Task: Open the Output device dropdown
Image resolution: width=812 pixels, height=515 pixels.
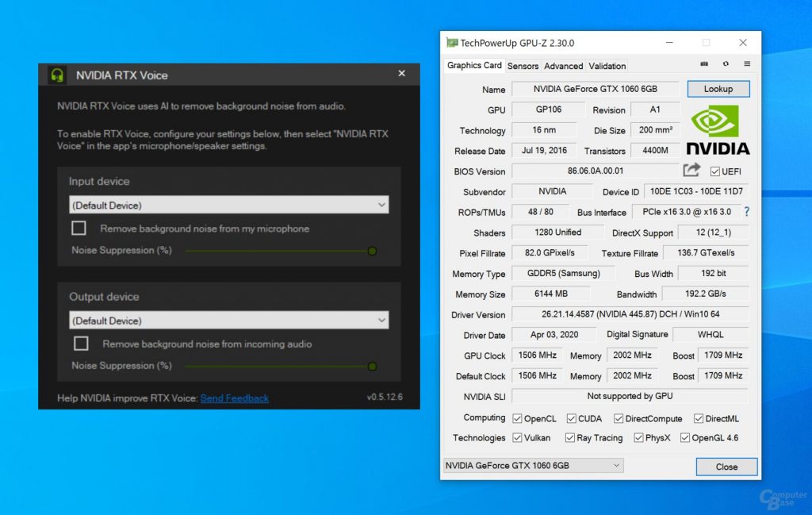Action: coord(229,321)
